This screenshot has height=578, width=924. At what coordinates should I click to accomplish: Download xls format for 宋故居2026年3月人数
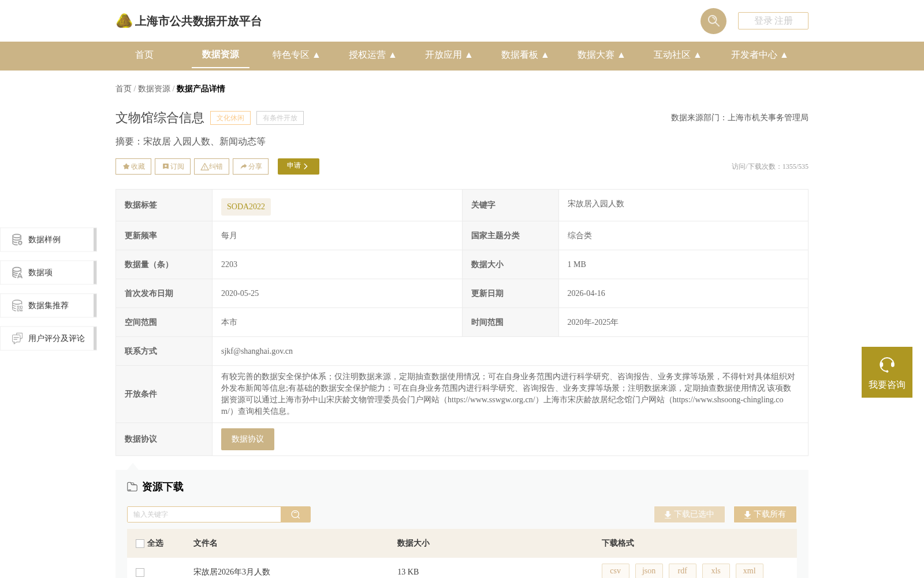click(x=716, y=571)
